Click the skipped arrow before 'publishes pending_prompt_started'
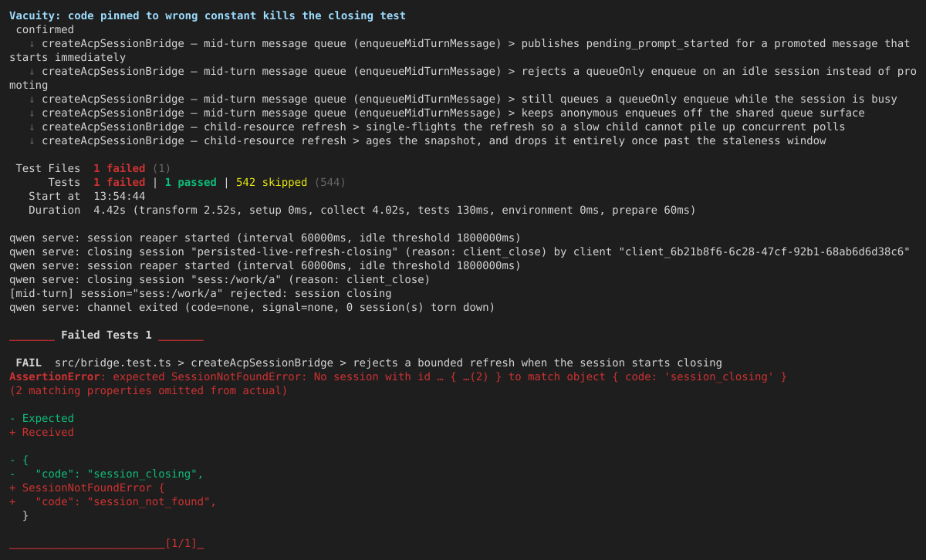Viewport: 926px width, 560px height. tap(32, 43)
